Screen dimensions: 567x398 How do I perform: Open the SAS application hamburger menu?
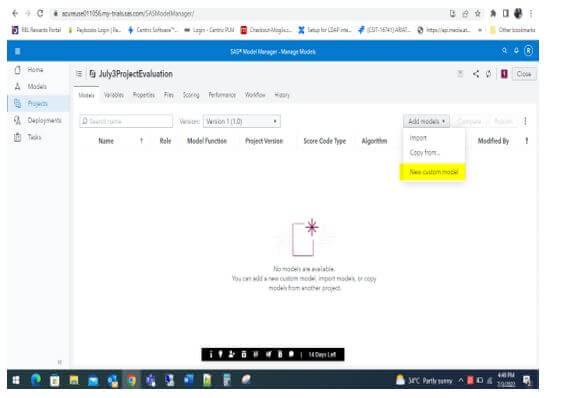coord(17,51)
